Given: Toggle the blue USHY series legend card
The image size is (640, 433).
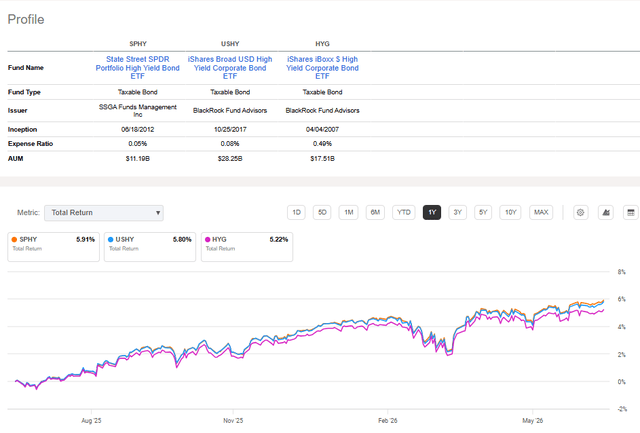Looking at the screenshot, I should [150, 247].
